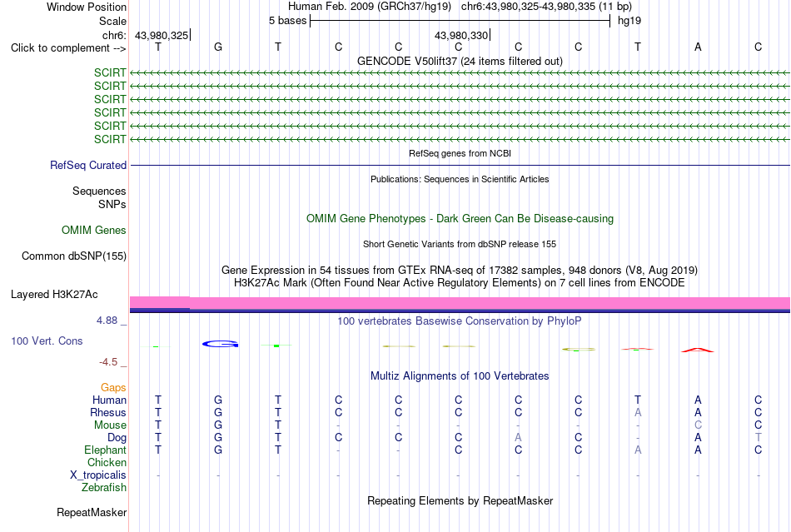The image size is (791, 532).
Task: Click the Rhesus species label
Action: click(108, 413)
